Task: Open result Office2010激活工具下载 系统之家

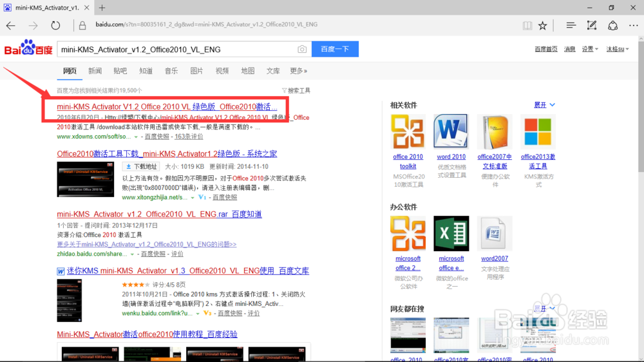Action: pyautogui.click(x=167, y=154)
